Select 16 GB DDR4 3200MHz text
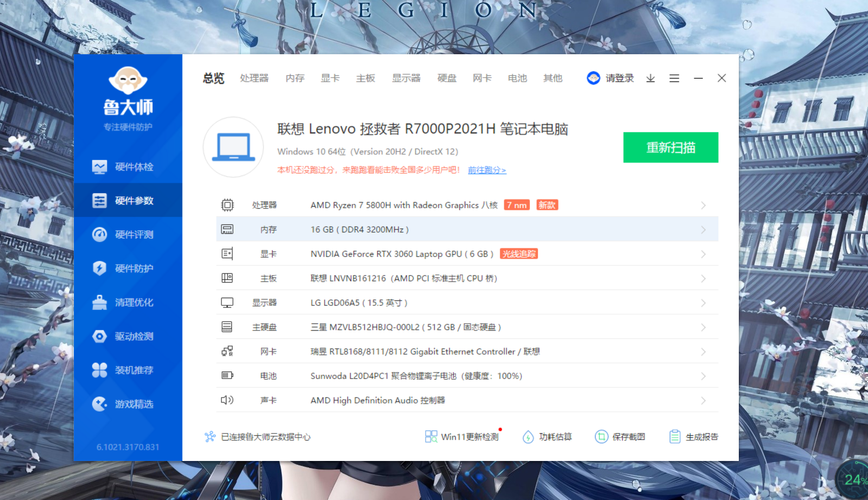The height and width of the screenshot is (500, 868). click(x=359, y=229)
